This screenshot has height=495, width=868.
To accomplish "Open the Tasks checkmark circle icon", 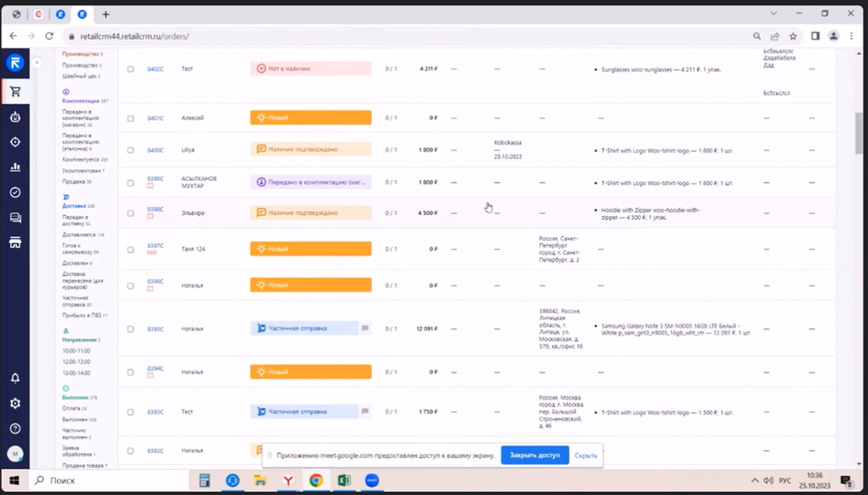I will pyautogui.click(x=15, y=192).
